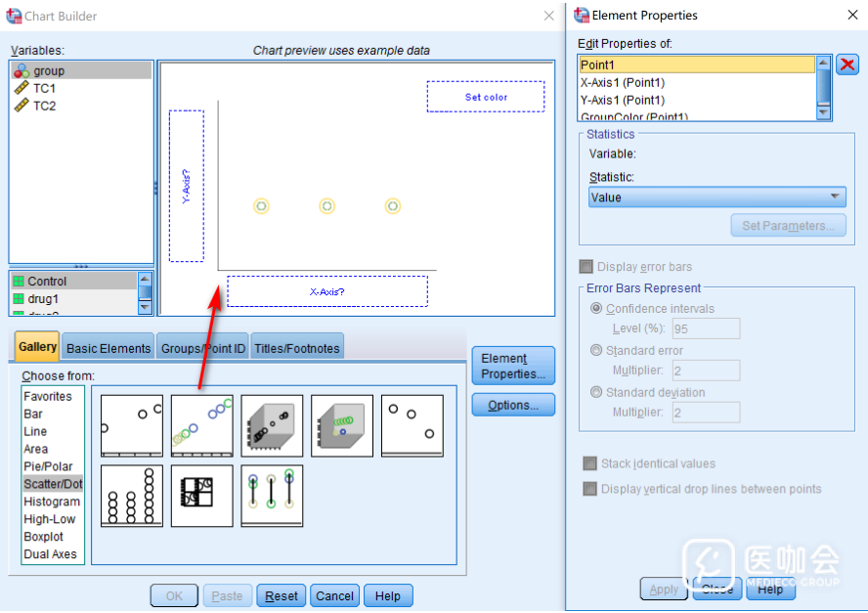868x613 pixels.
Task: Choose the Drop-Line chart icon
Action: (x=273, y=496)
